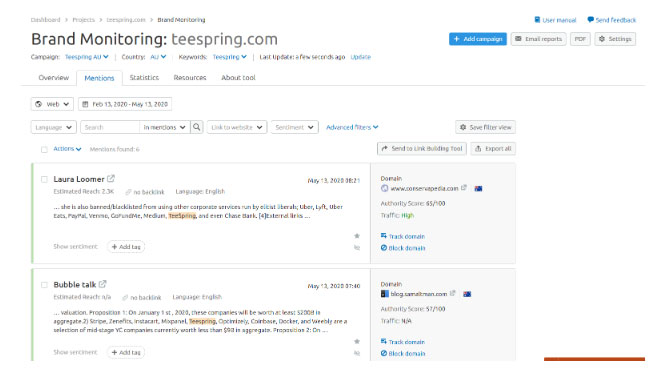The height and width of the screenshot is (383, 665).
Task: Open the Sentiment filter dropdown
Action: click(x=294, y=127)
